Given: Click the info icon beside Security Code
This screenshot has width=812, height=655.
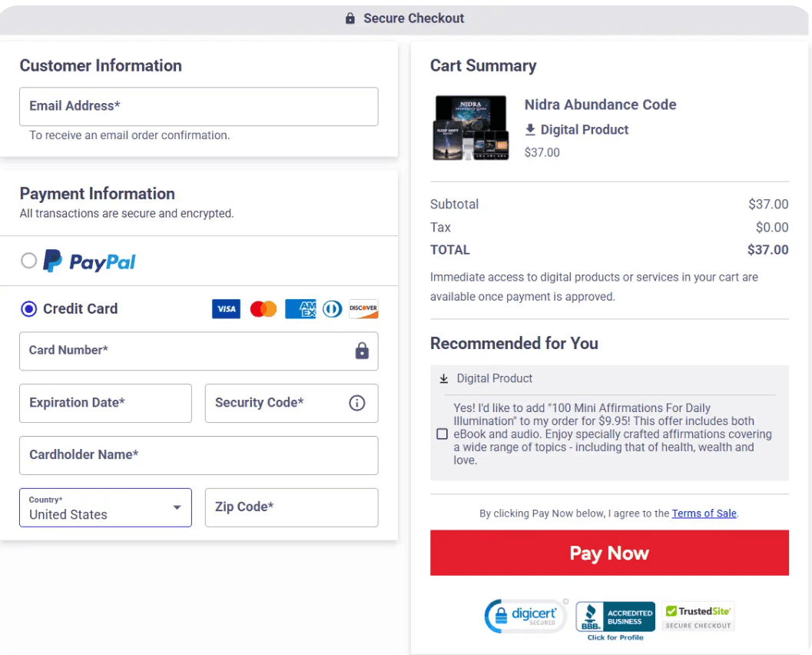Looking at the screenshot, I should tap(356, 403).
